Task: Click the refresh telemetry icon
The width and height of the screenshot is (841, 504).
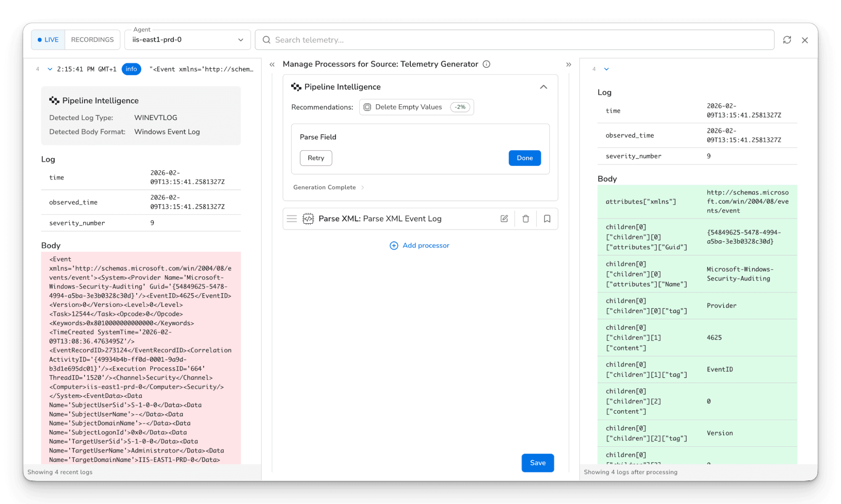Action: point(787,40)
